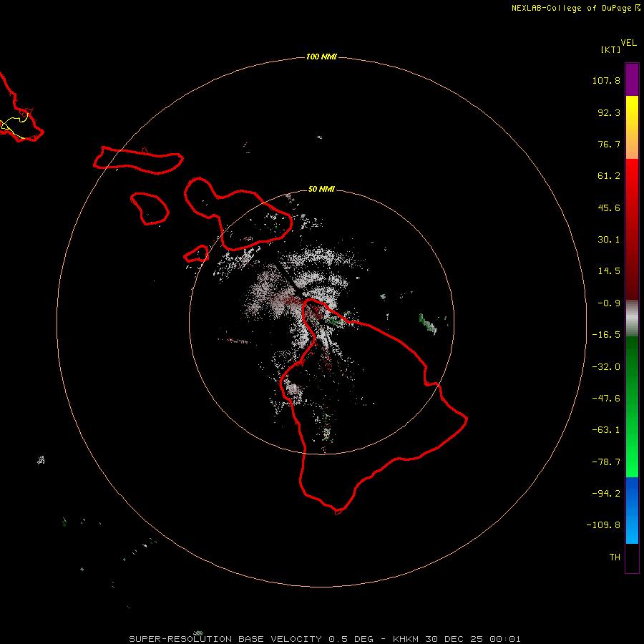Click the 50 NMI range ring label

(321, 189)
